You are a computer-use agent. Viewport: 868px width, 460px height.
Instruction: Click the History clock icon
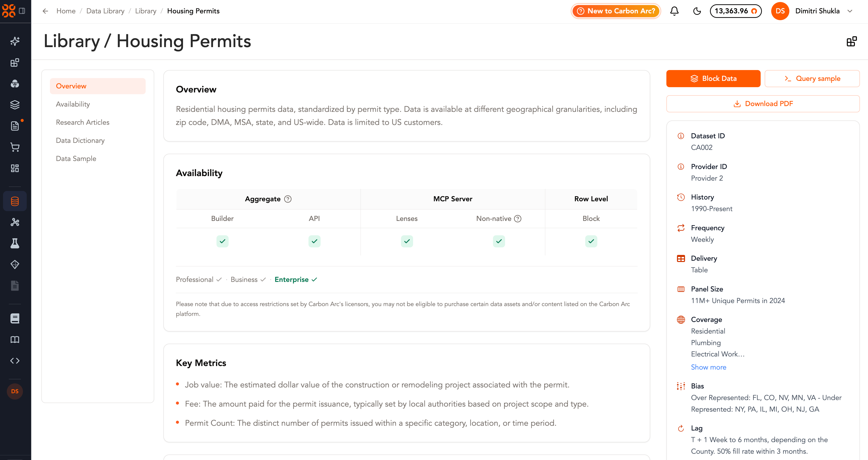coord(681,197)
